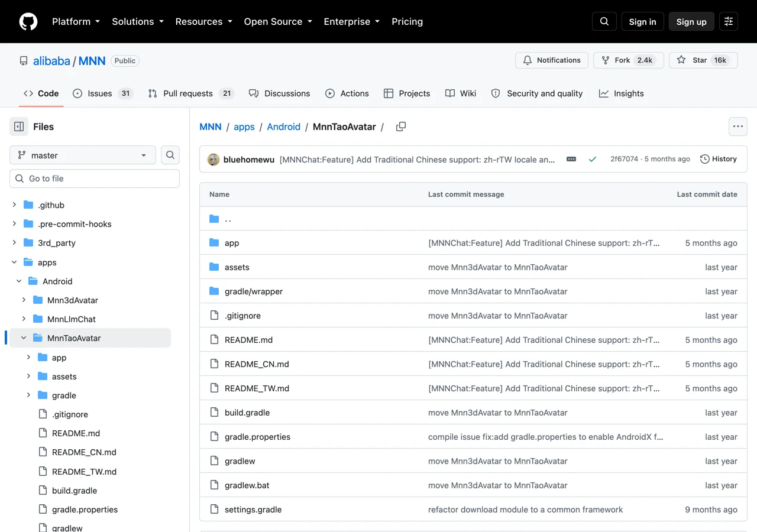Expand the 3rd_party folder chevron
The width and height of the screenshot is (757, 532).
[14, 243]
